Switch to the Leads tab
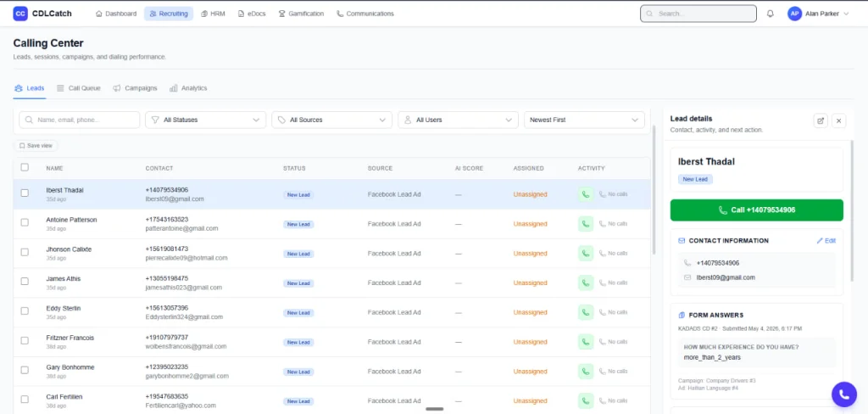This screenshot has height=414, width=868. click(x=30, y=88)
